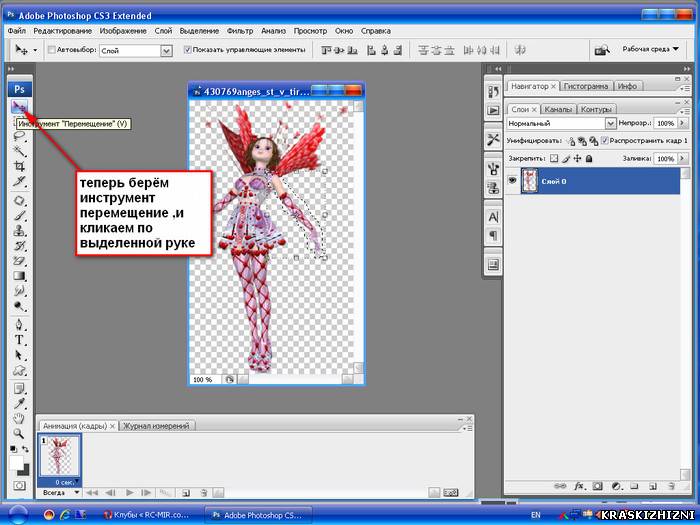Swap foreground and background colors
700x525 pixels.
pyautogui.click(x=25, y=449)
